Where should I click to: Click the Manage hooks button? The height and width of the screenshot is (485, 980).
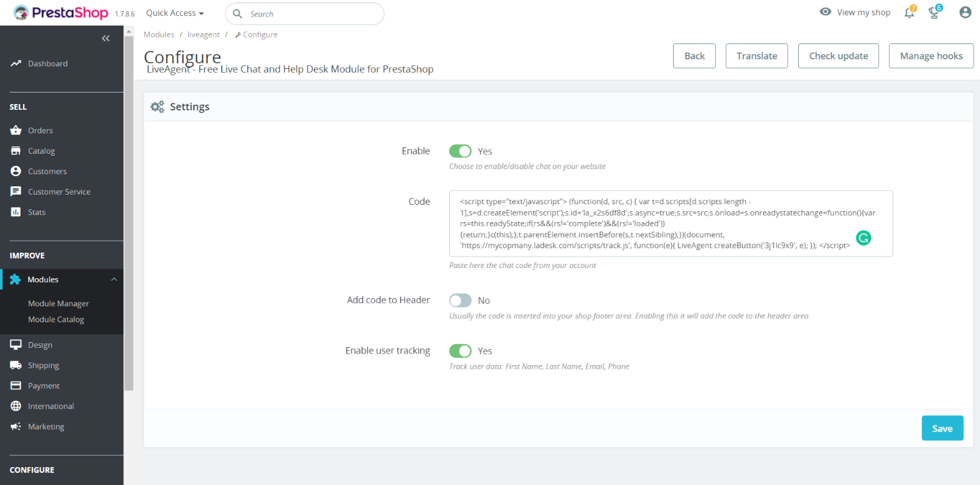931,56
